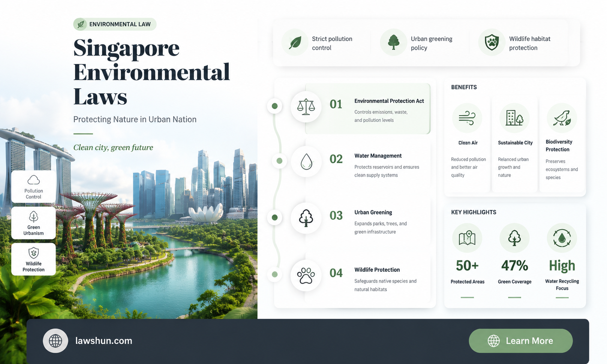The image size is (607, 364).
Task: Click the globe icon next to lawshun.com
Action: click(x=55, y=341)
